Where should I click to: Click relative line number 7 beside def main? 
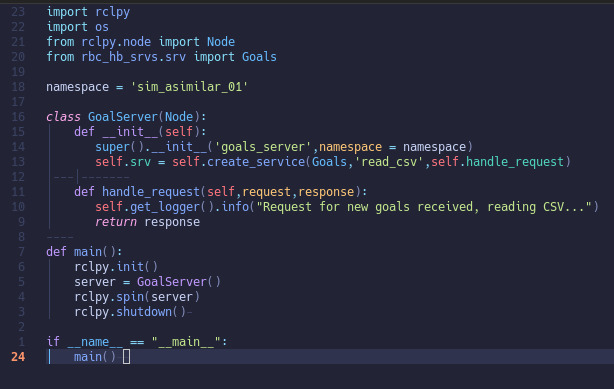pos(21,252)
